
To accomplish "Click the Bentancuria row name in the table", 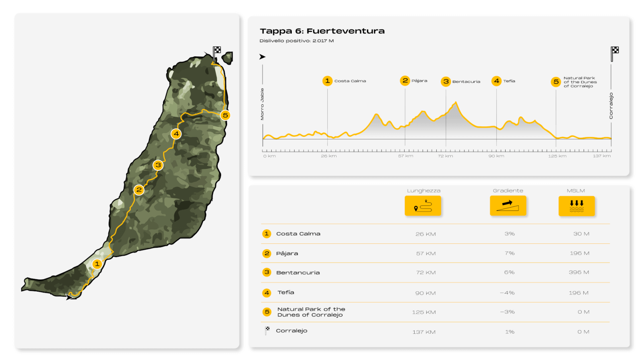I will tap(298, 273).
